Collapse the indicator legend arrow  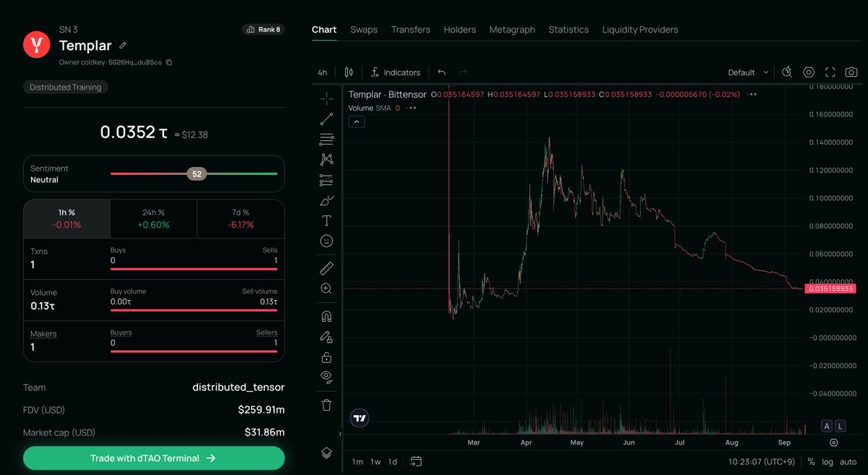(357, 121)
